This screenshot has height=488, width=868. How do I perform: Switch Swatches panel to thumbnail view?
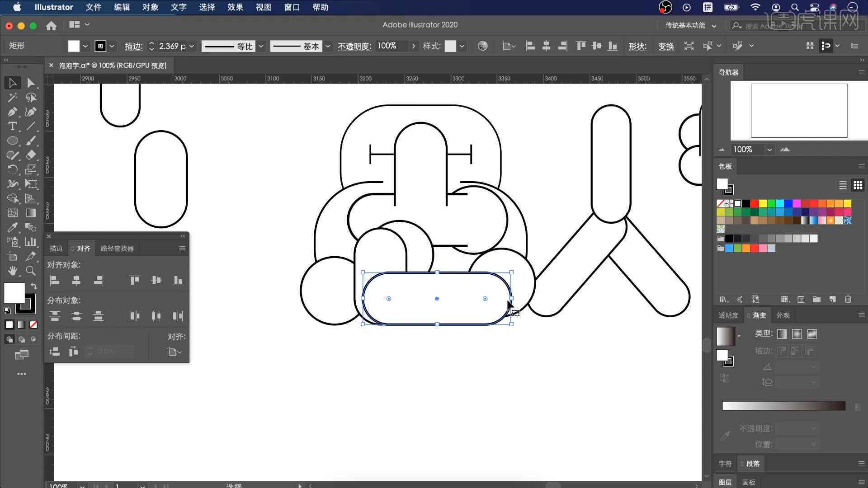click(858, 185)
